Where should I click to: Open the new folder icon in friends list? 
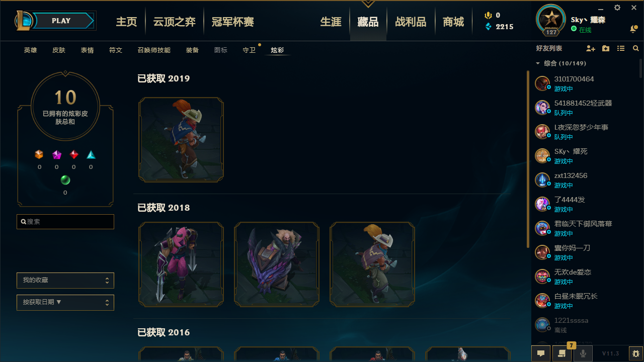pyautogui.click(x=606, y=48)
